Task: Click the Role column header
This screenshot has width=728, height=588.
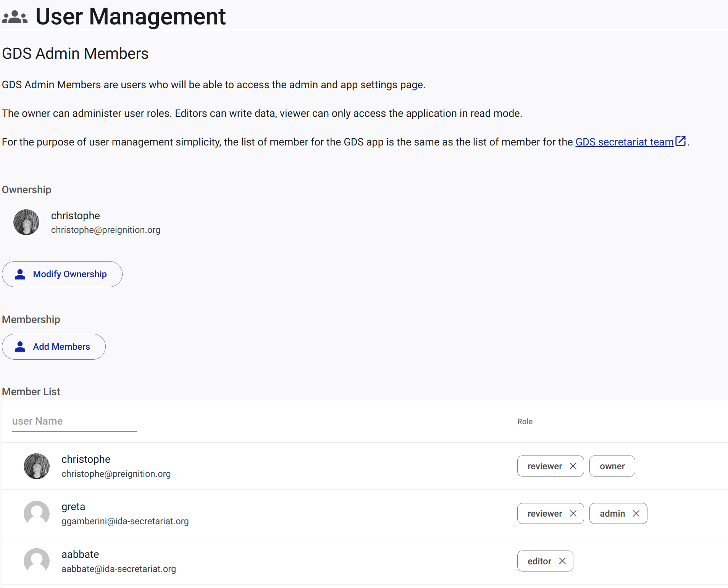Action: 525,422
